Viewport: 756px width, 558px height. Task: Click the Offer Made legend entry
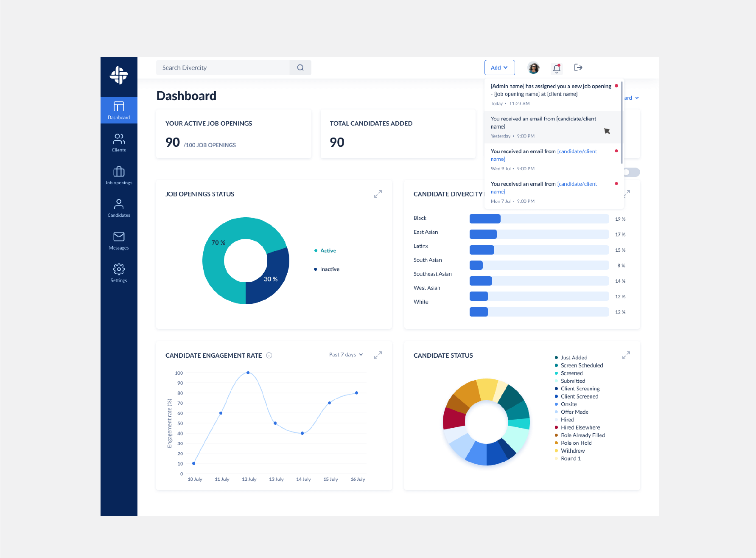coord(571,412)
